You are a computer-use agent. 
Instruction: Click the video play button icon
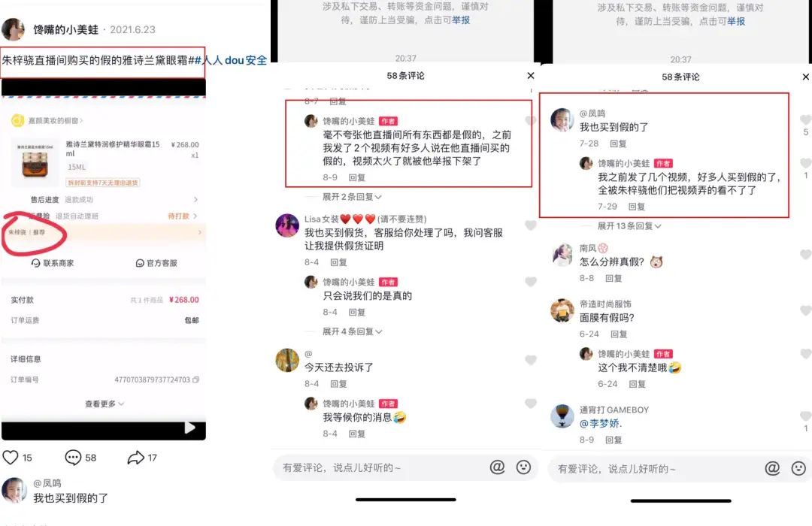[190, 428]
